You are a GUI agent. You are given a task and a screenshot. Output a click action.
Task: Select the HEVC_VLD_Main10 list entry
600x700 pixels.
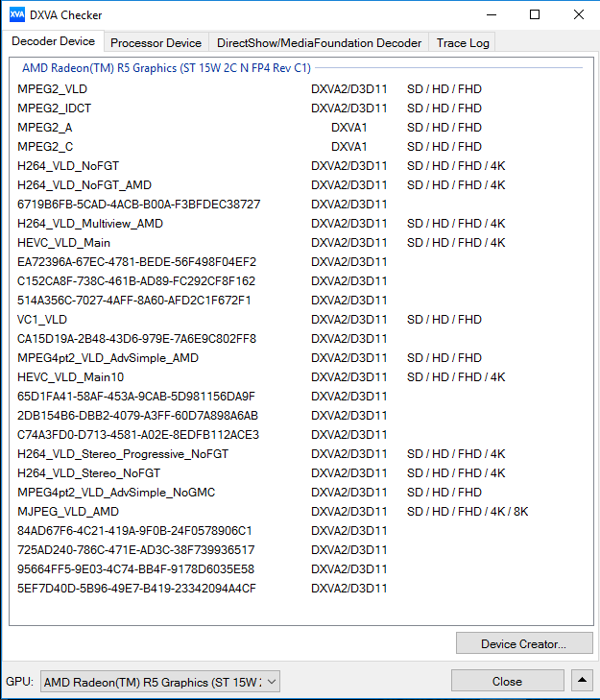coord(70,377)
